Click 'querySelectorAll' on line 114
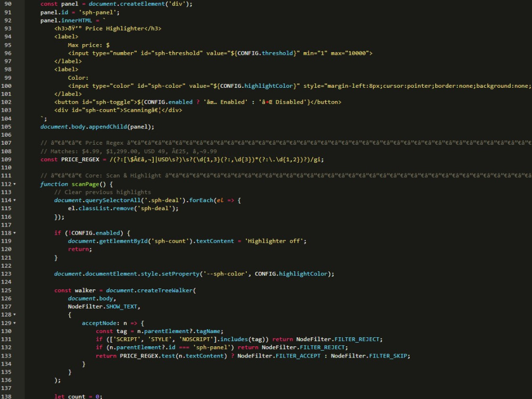 tap(113, 200)
